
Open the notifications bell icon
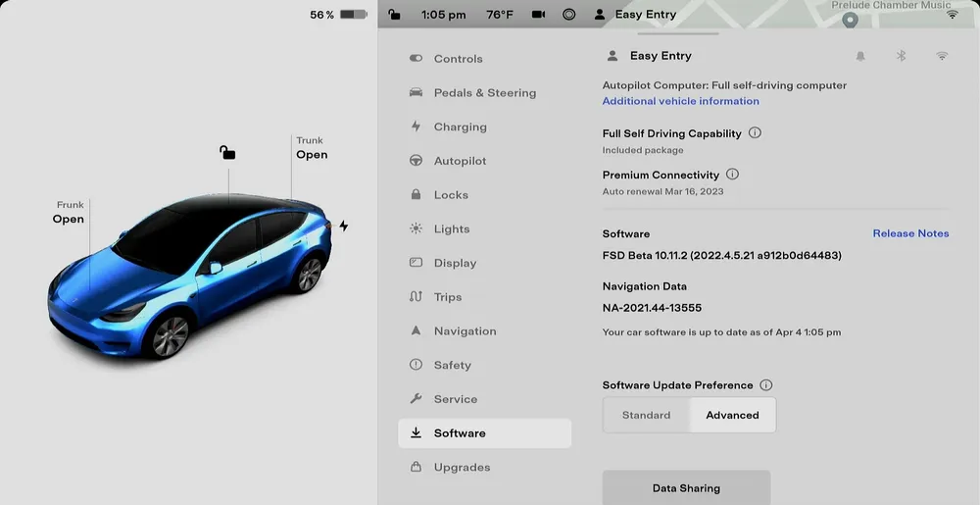tap(860, 56)
